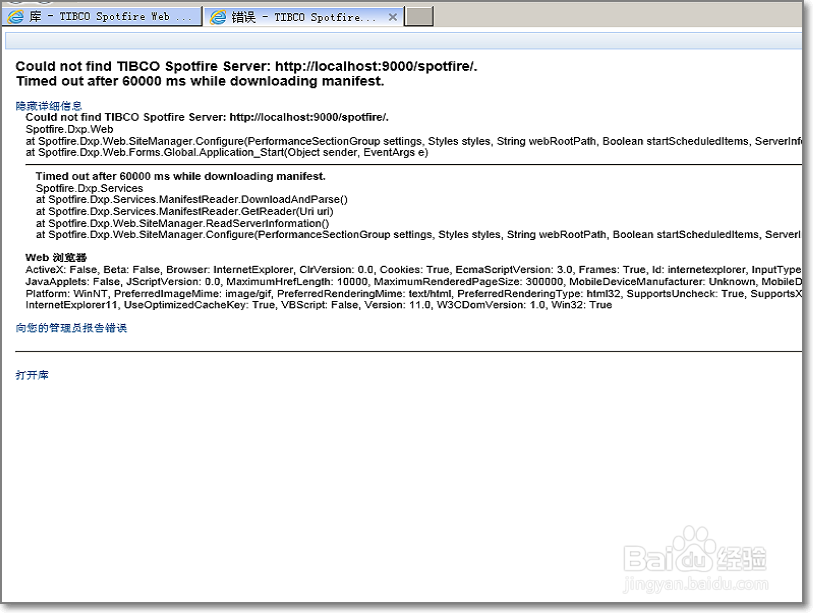813x613 pixels.
Task: Click the 隐藏详细信息 hide details link
Action: tap(49, 106)
